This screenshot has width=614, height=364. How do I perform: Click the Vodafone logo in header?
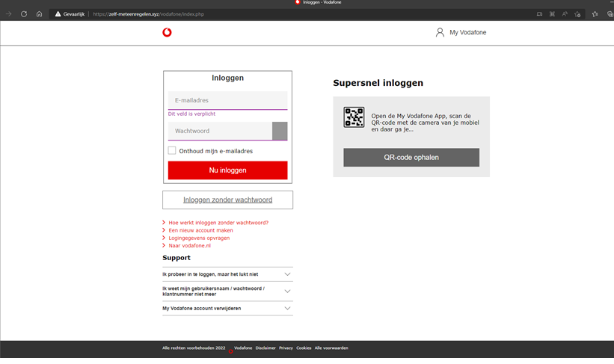coord(167,32)
